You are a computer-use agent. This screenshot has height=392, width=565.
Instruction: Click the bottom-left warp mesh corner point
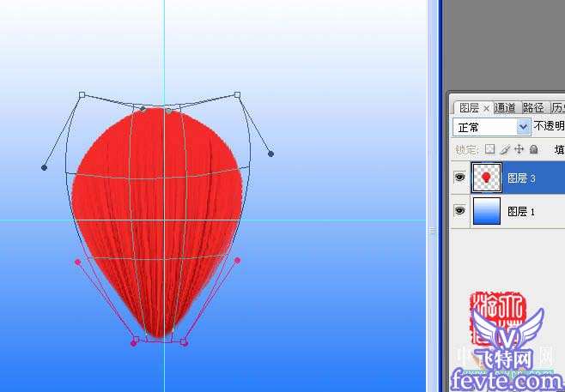pos(134,342)
